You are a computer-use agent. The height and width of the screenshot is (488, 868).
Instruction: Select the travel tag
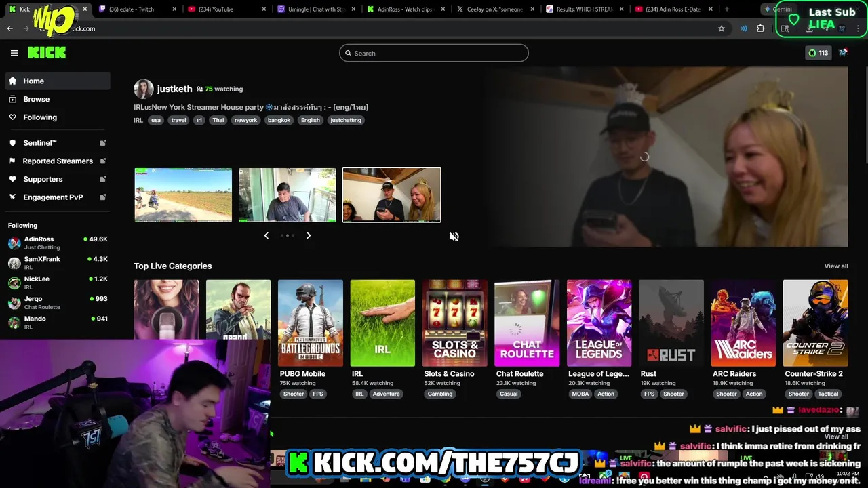click(178, 120)
